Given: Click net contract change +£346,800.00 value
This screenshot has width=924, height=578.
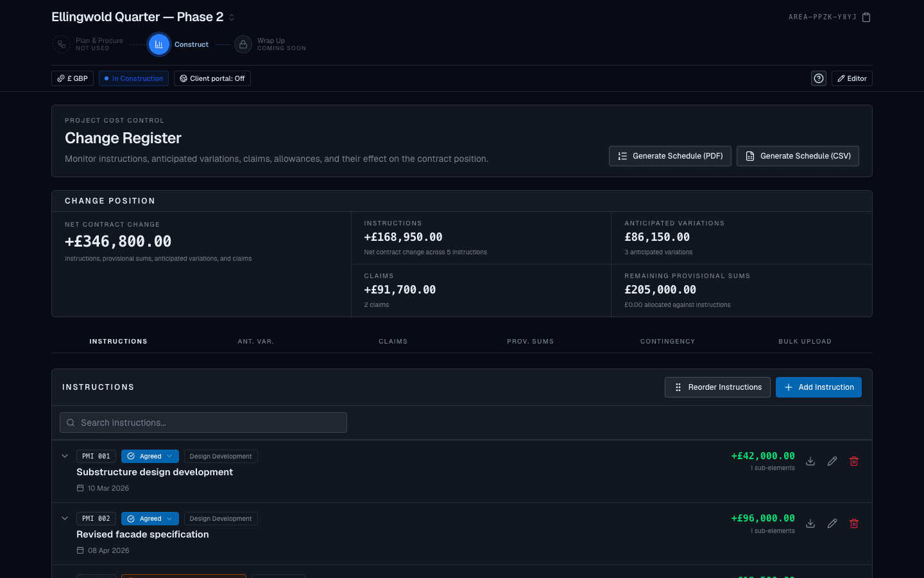Looking at the screenshot, I should 118,241.
